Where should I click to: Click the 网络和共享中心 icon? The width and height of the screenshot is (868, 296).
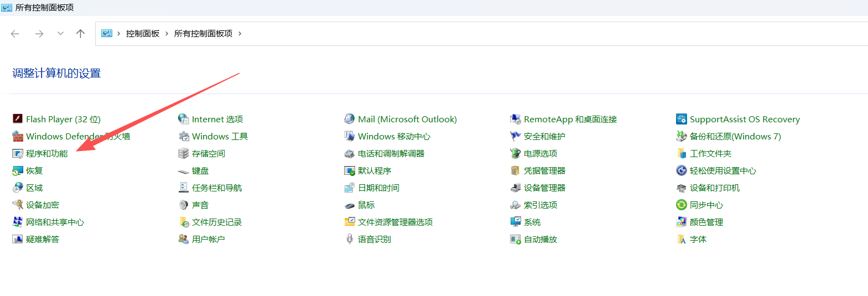click(18, 222)
